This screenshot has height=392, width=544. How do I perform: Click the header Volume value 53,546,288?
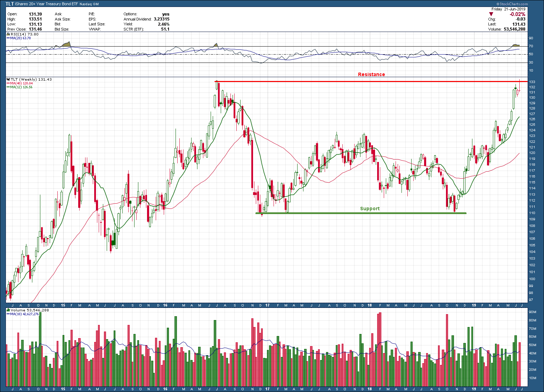(515, 29)
